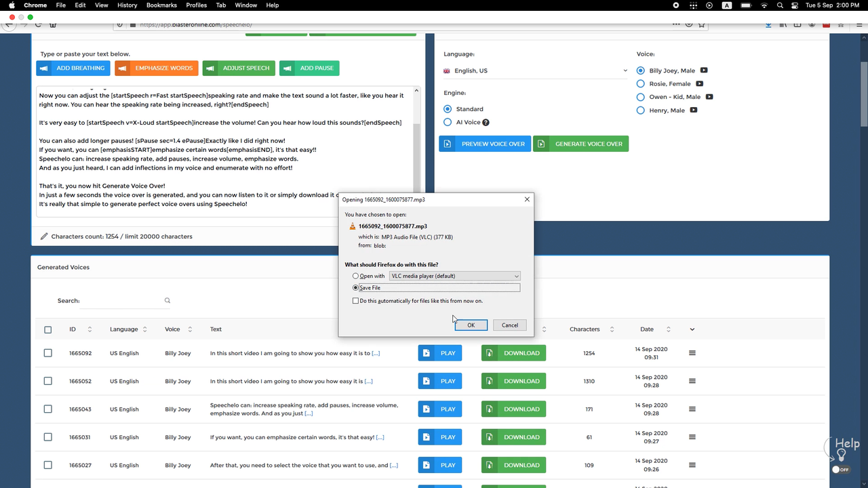The image size is (868, 488).
Task: Click GENERATE VOICE OVER button
Action: click(x=580, y=144)
